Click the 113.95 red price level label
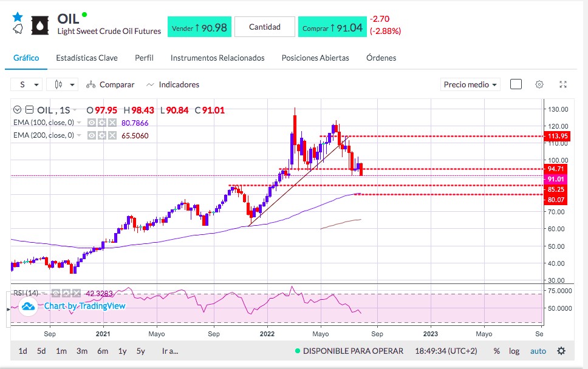Image resolution: width=588 pixels, height=369 pixels. [x=557, y=136]
